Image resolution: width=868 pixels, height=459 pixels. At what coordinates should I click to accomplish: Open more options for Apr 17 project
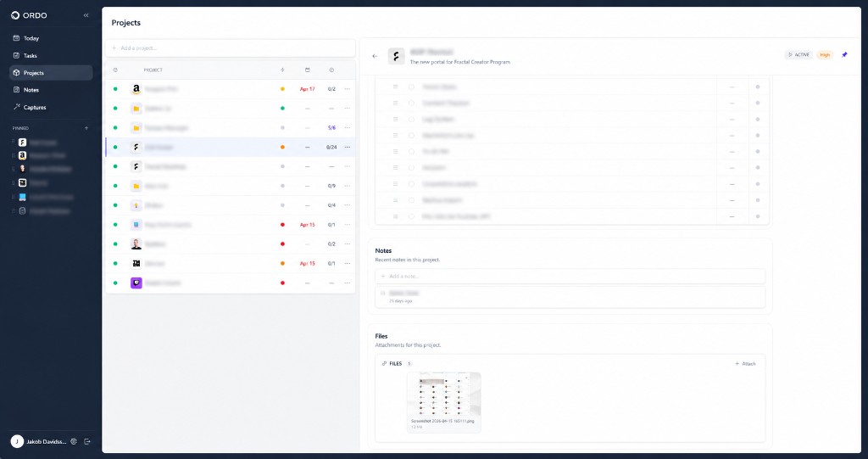pos(347,89)
